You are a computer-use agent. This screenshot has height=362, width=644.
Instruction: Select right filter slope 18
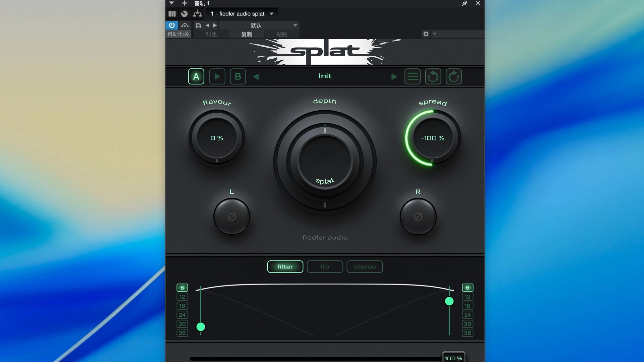[x=468, y=306]
